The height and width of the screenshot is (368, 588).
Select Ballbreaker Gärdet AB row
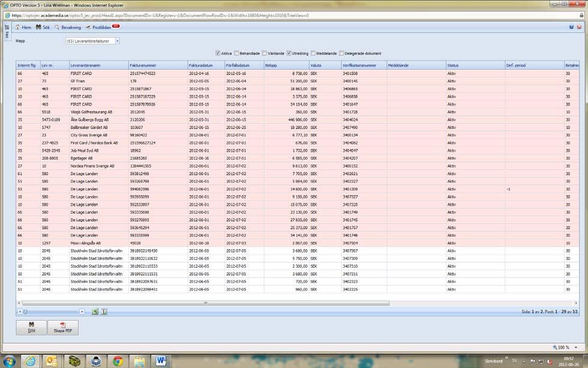[298, 127]
